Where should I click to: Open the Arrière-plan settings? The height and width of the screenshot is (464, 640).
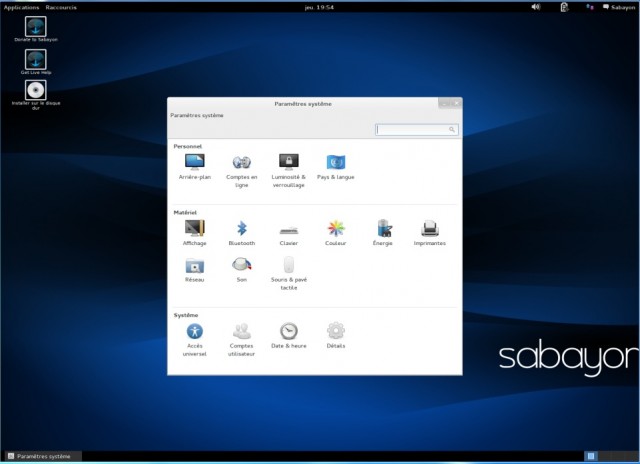click(195, 167)
